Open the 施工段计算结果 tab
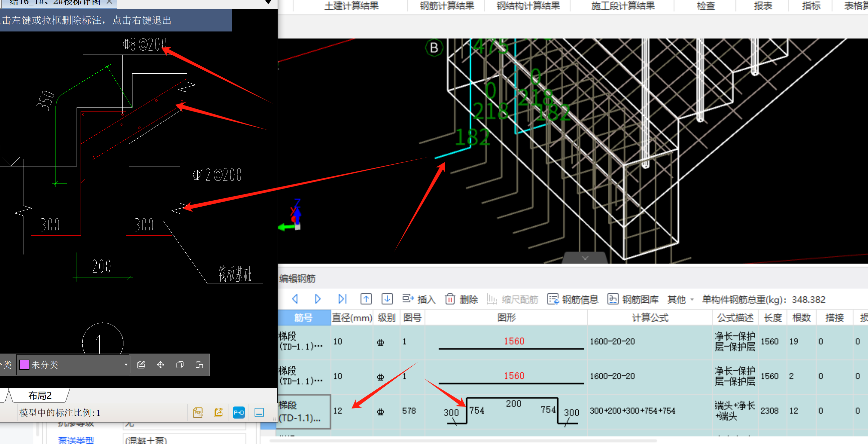The width and height of the screenshot is (868, 444). coord(623,6)
